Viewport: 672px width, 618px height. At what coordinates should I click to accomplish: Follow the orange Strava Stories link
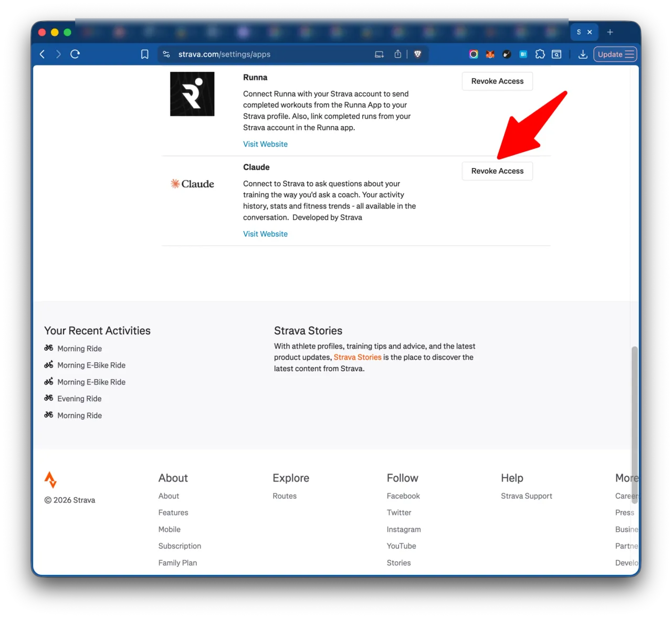click(x=358, y=357)
